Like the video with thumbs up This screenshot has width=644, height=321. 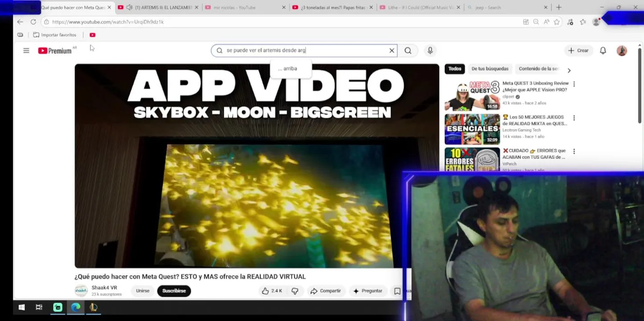pos(272,291)
